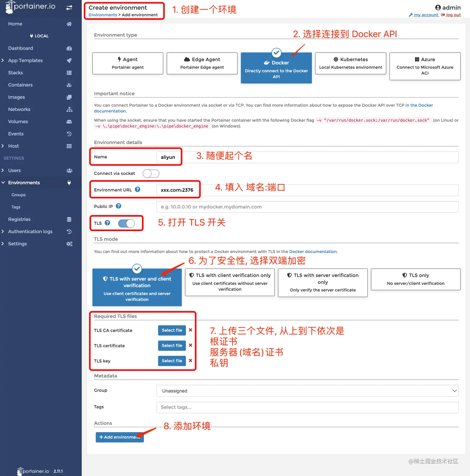The height and width of the screenshot is (476, 470).
Task: Open the my account link
Action: [x=424, y=15]
